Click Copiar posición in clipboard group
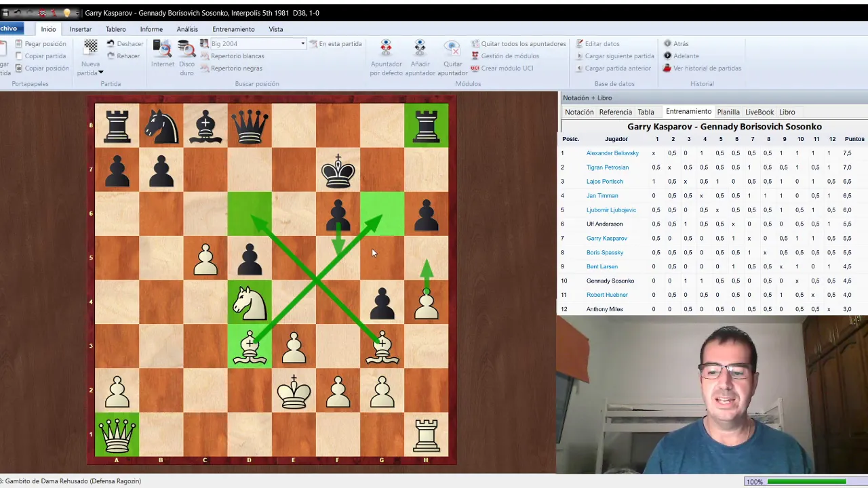 (x=42, y=68)
